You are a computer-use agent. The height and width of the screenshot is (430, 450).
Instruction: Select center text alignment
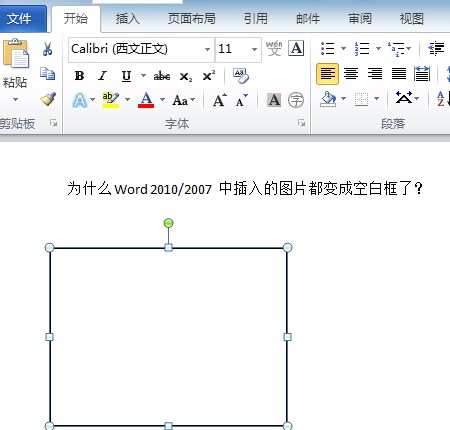(x=351, y=74)
